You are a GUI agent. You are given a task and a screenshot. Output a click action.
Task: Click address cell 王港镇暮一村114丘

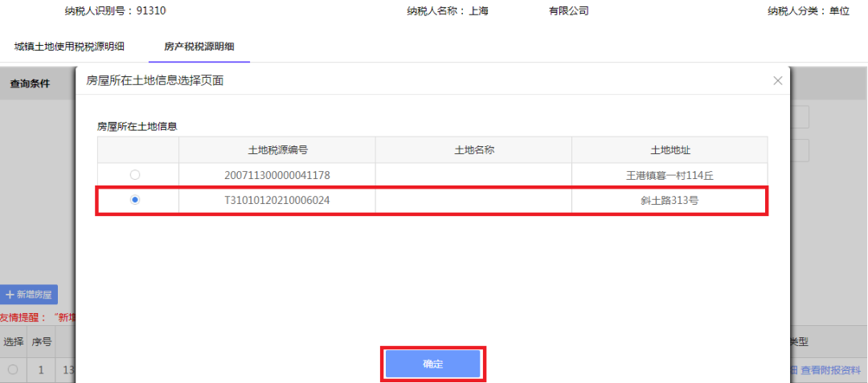[x=669, y=175]
